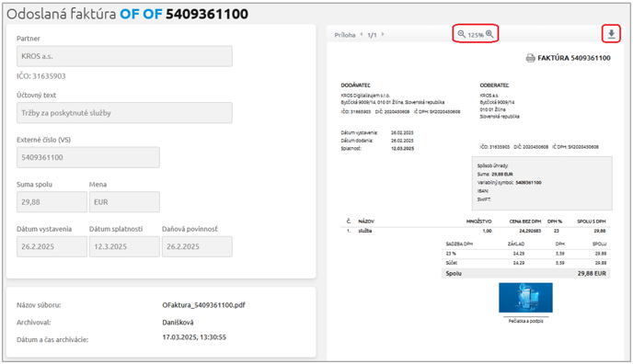The image size is (633, 364).
Task: Click the zoom out magnifier icon
Action: point(462,34)
